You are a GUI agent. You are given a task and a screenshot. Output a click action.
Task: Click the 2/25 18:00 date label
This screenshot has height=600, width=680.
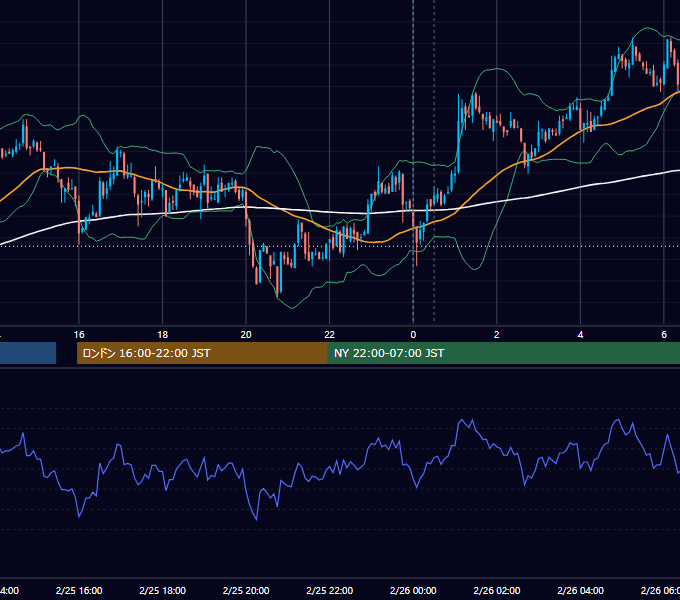[x=163, y=590]
